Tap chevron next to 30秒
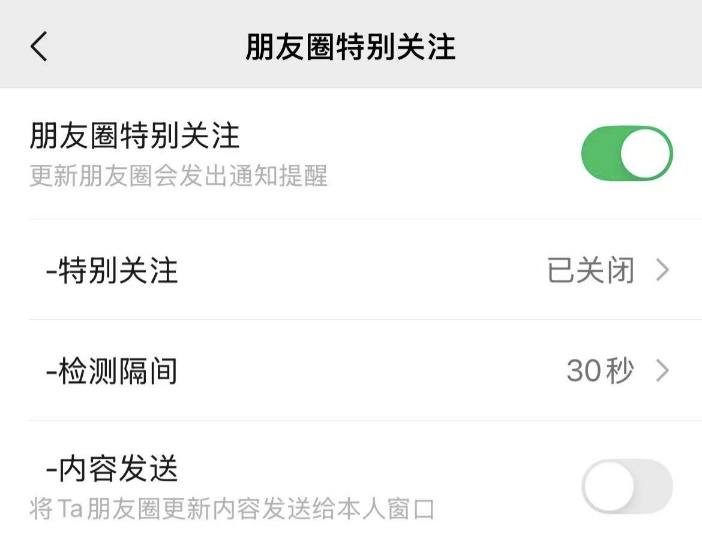 coord(663,371)
